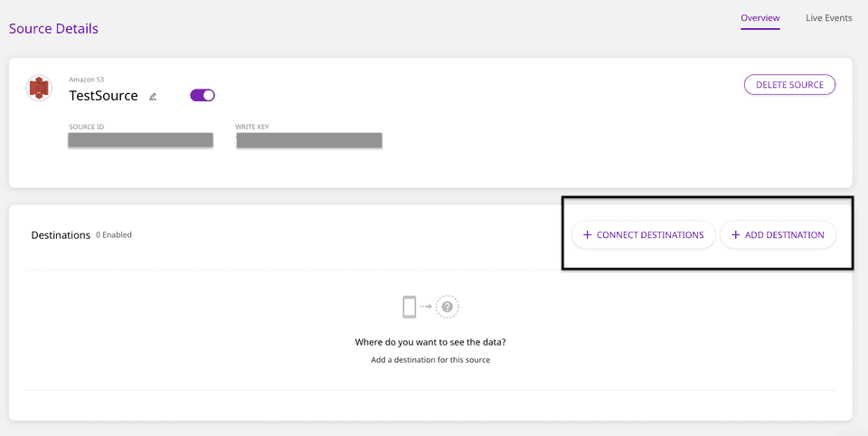Click the dashed question mark circle icon
The image size is (868, 436).
(448, 308)
